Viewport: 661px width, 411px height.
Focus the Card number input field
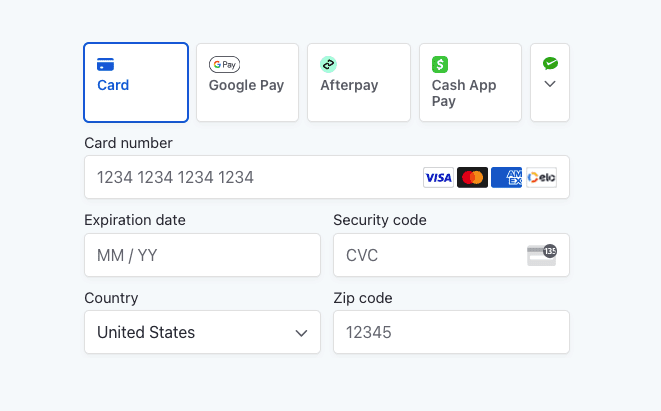(250, 178)
